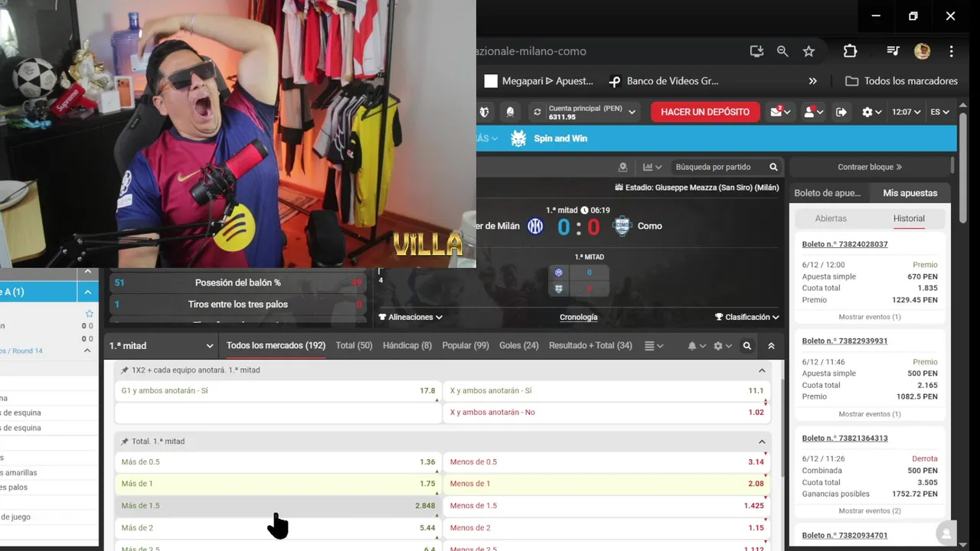Expand Mostrar eventos (2) on the Derrota ticket
Image resolution: width=980 pixels, height=551 pixels.
pos(870,510)
